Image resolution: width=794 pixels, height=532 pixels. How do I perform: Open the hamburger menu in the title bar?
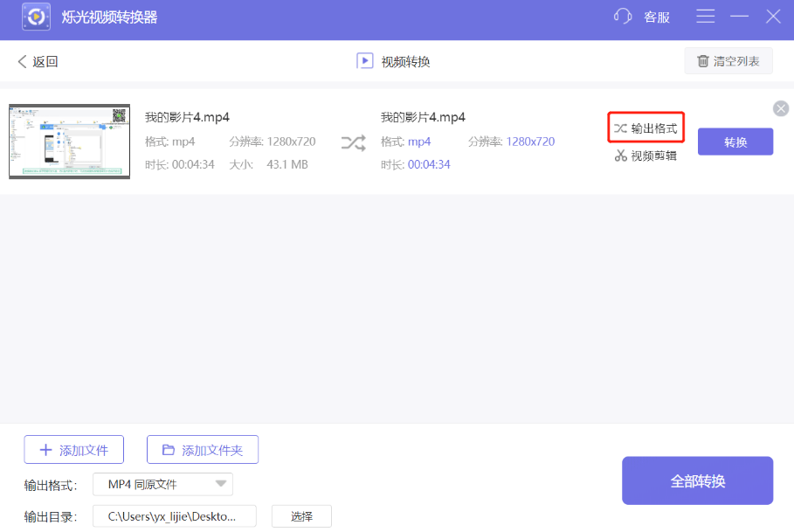[x=705, y=16]
